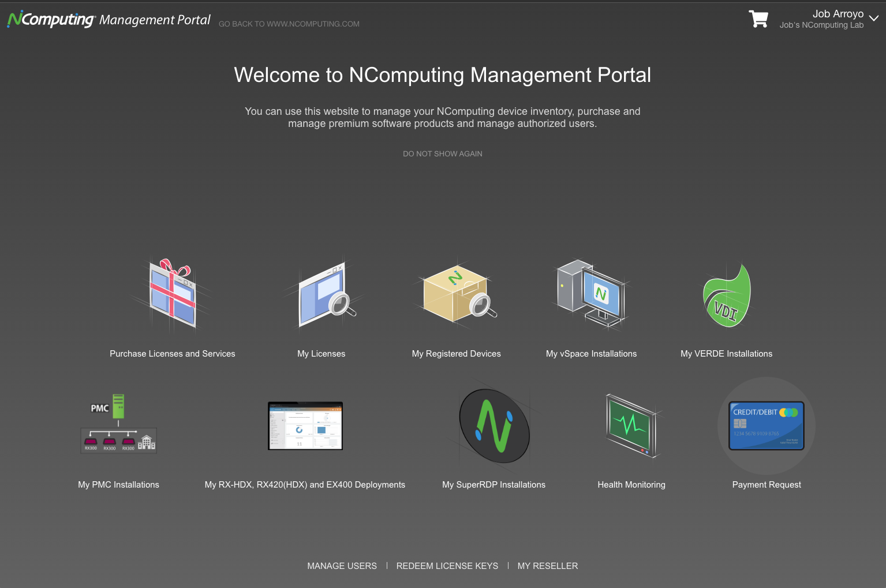Click the My VERDE Installations label
The width and height of the screenshot is (886, 588).
(x=727, y=354)
